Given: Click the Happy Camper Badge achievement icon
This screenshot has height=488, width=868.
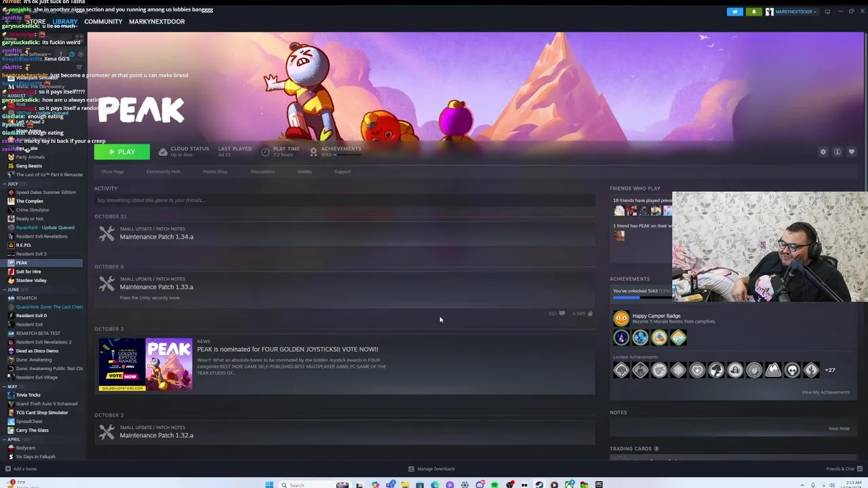Looking at the screenshot, I should point(621,319).
